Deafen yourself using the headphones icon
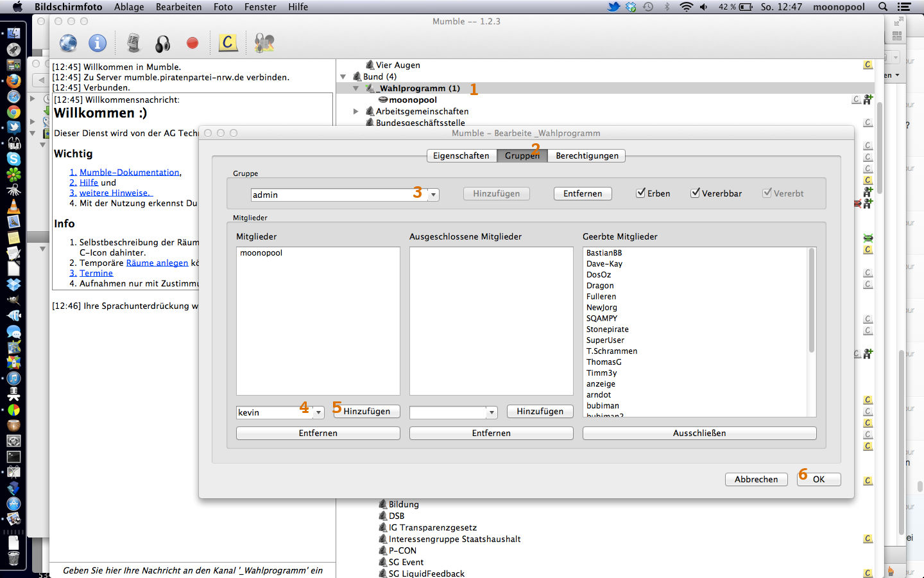 coord(163,44)
